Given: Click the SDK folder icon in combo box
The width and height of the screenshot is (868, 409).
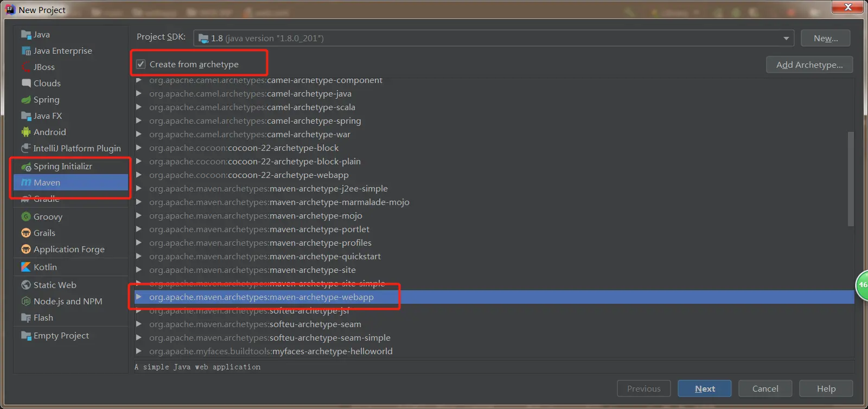Looking at the screenshot, I should [x=203, y=39].
